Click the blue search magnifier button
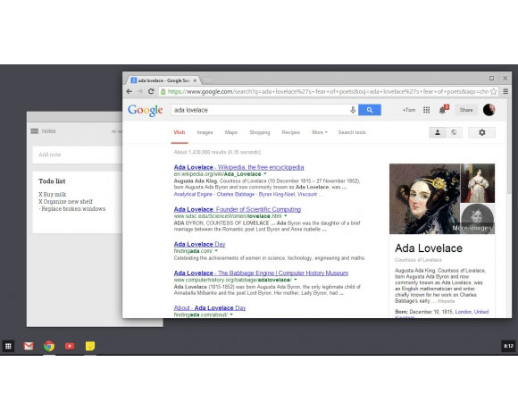Image resolution: width=518 pixels, height=420 pixels. (370, 110)
